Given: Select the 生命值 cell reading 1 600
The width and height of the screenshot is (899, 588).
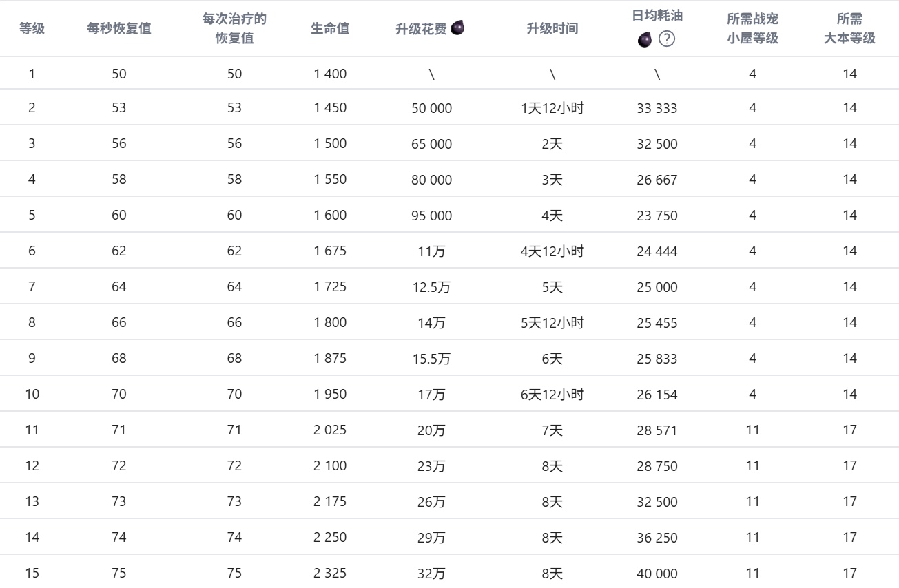Looking at the screenshot, I should pos(330,216).
